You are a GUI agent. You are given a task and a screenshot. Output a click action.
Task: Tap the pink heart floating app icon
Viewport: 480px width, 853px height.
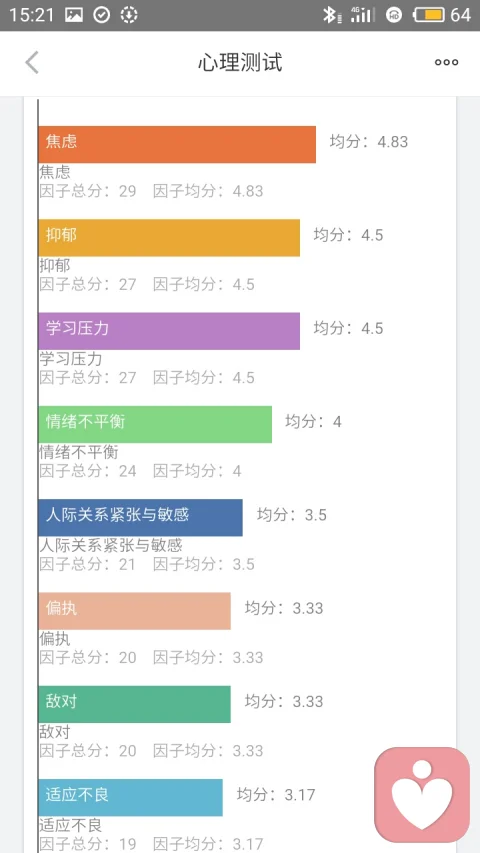point(422,795)
